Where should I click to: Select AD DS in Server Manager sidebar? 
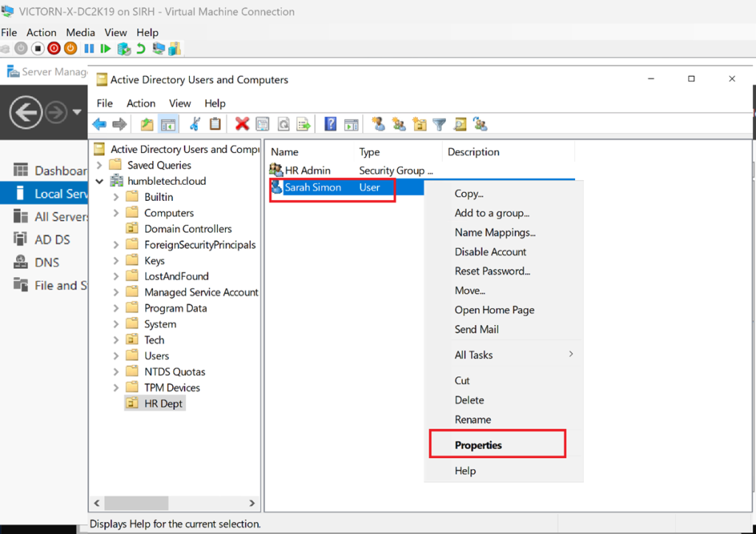(44, 239)
